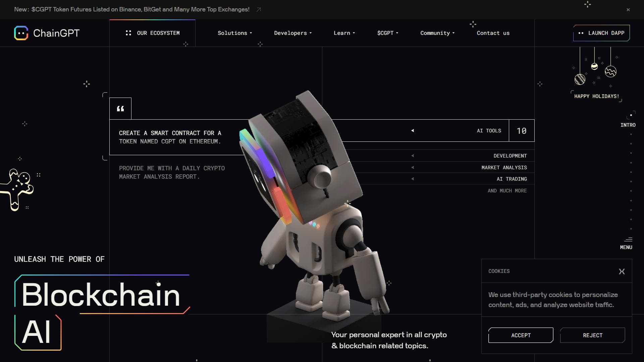Screen dimensions: 644x362
Task: Expand the Learn dropdown
Action: click(x=344, y=33)
